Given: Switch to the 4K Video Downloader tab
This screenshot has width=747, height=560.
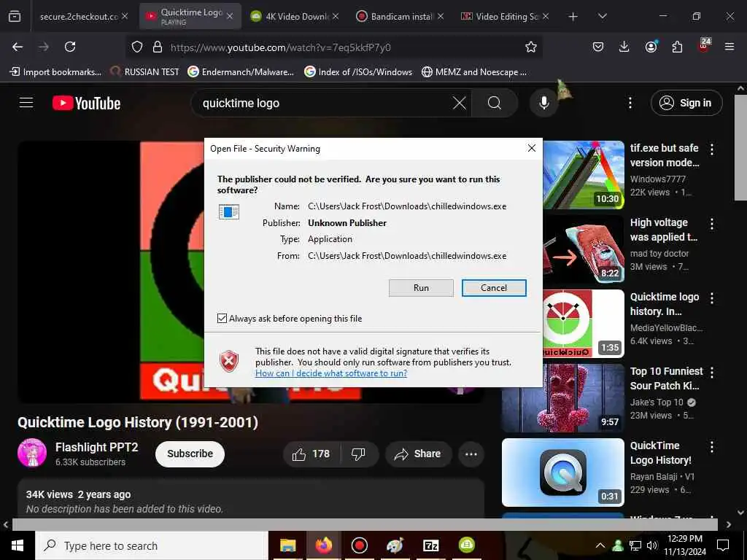Looking at the screenshot, I should (x=295, y=16).
